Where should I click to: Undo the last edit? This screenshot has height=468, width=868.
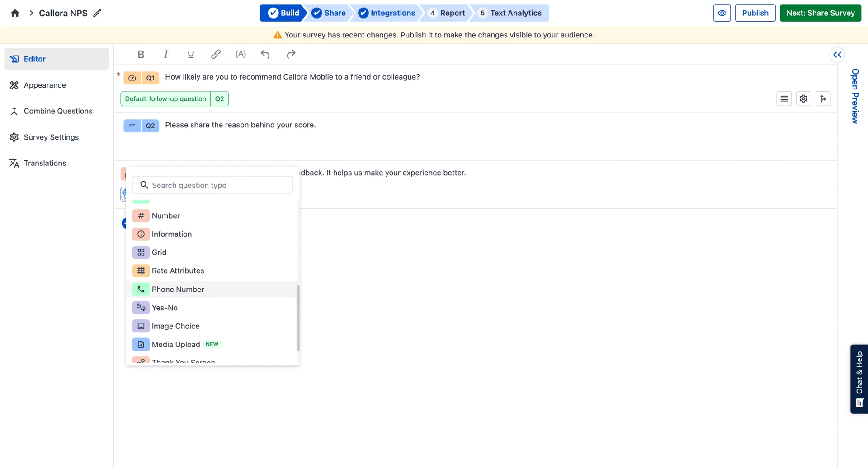[x=265, y=54]
